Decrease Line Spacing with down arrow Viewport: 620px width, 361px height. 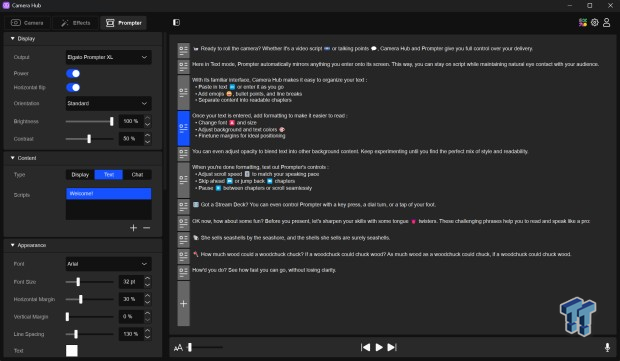(x=147, y=337)
